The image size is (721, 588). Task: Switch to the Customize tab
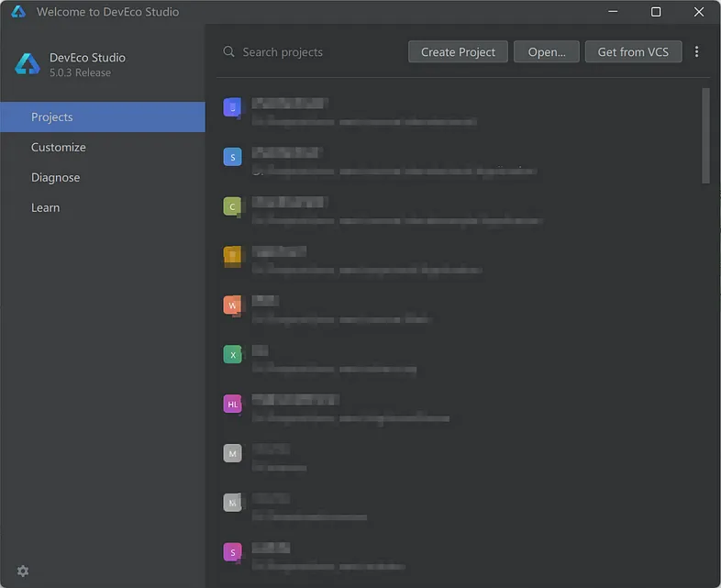(x=103, y=147)
